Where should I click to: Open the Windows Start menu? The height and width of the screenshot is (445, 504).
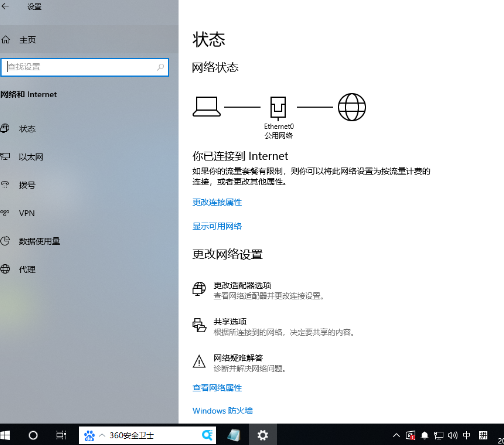pyautogui.click(x=5, y=435)
